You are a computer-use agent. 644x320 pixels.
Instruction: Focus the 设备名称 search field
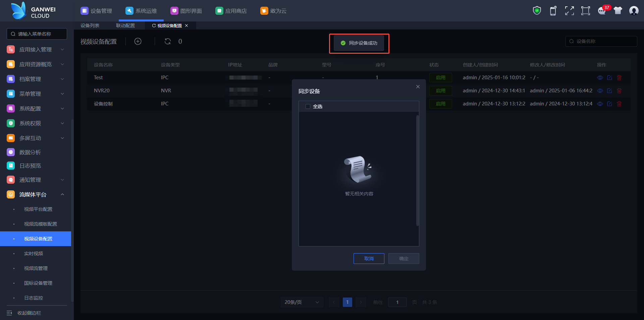tap(601, 41)
